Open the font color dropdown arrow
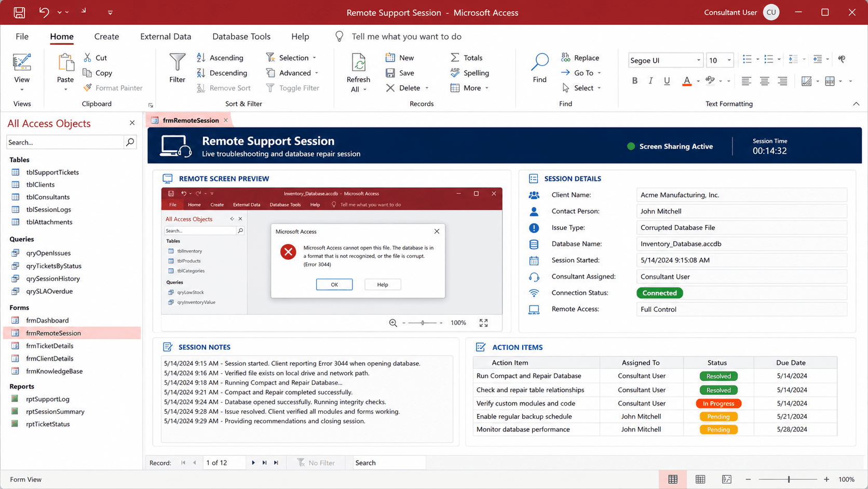868x489 pixels. click(x=698, y=82)
